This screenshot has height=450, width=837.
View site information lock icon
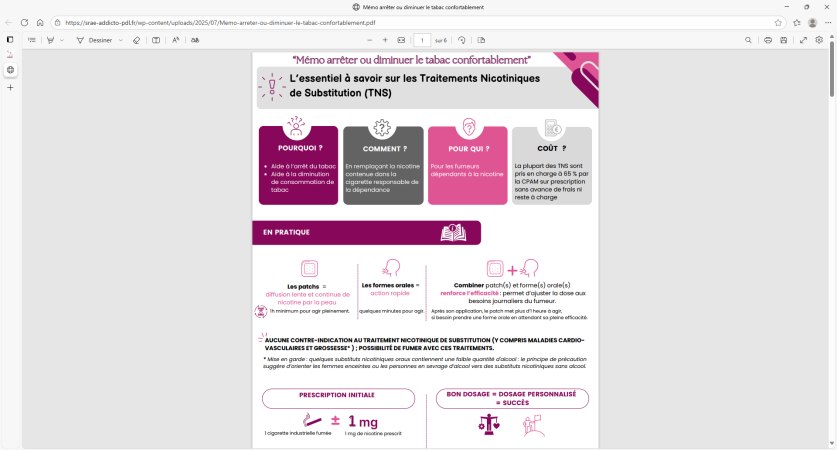pyautogui.click(x=58, y=22)
